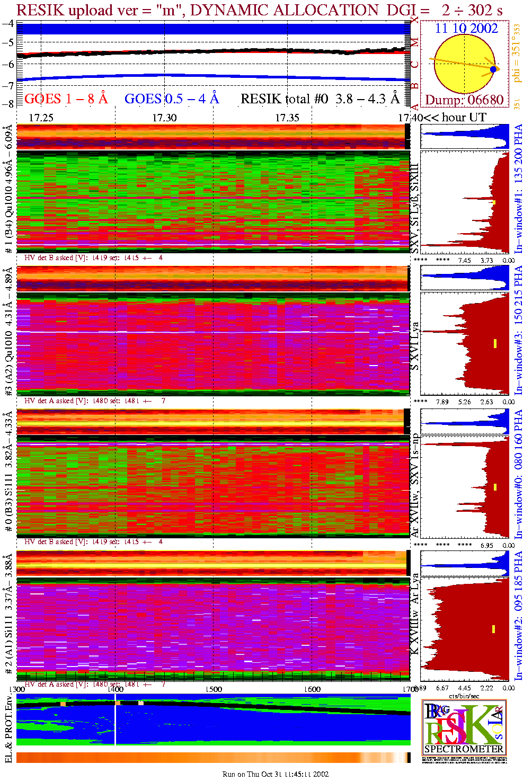Click the 1500 tick on the bottom time axis
The height and width of the screenshot is (782, 532).
[x=214, y=689]
